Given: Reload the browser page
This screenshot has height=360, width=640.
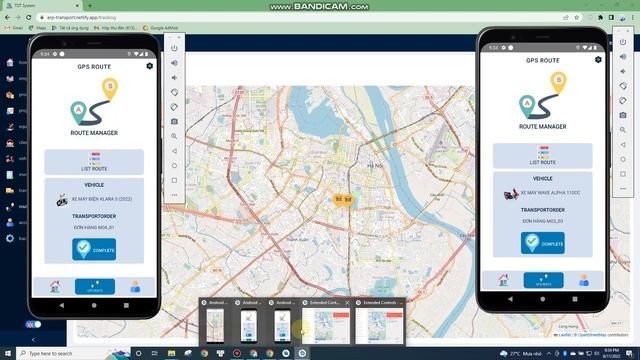Looking at the screenshot, I should point(29,18).
